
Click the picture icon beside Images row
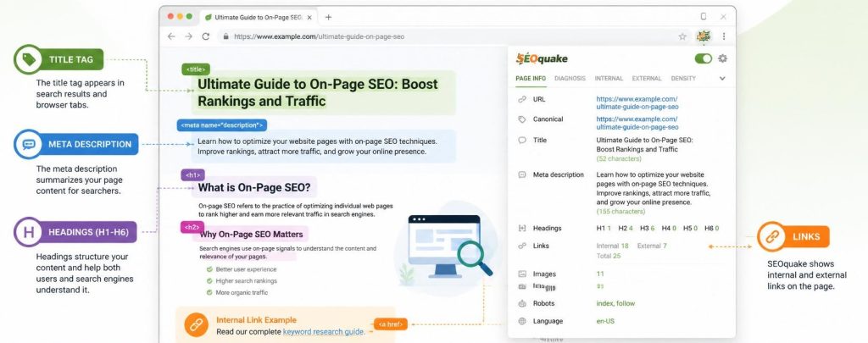pos(522,274)
